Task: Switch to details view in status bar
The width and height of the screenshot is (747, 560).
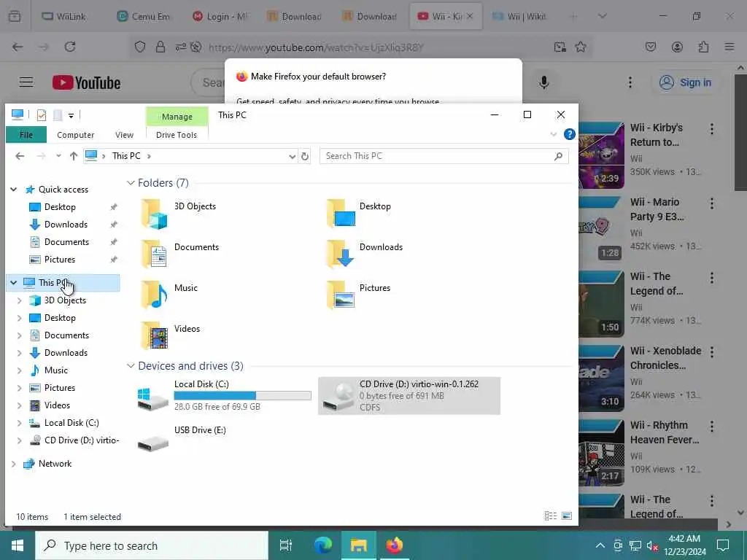Action: [551, 516]
